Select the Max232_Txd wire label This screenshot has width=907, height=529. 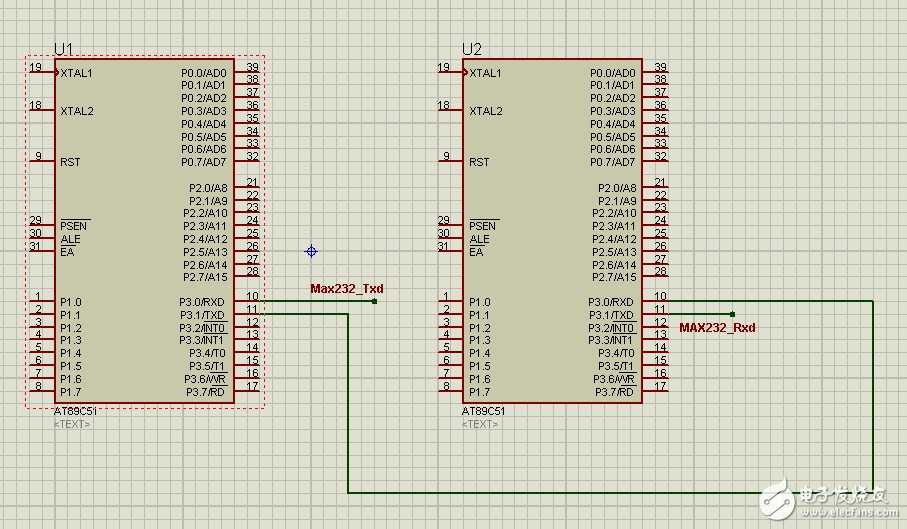point(347,288)
